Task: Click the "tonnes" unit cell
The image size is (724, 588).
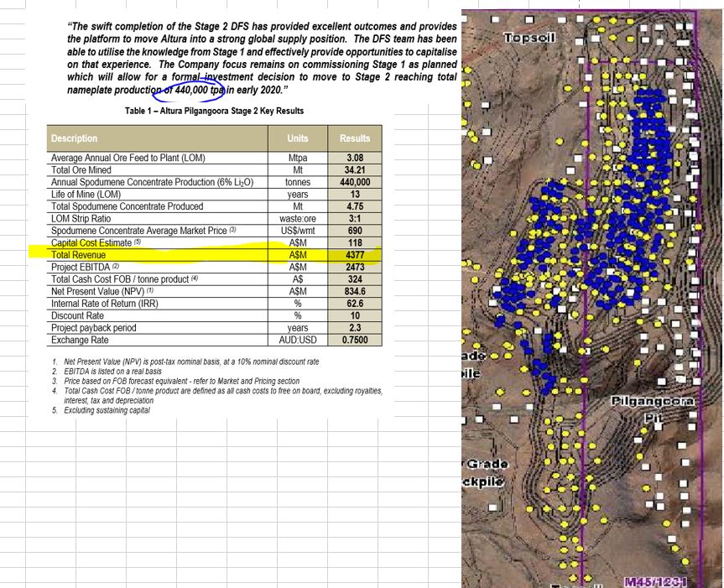Action: click(298, 182)
